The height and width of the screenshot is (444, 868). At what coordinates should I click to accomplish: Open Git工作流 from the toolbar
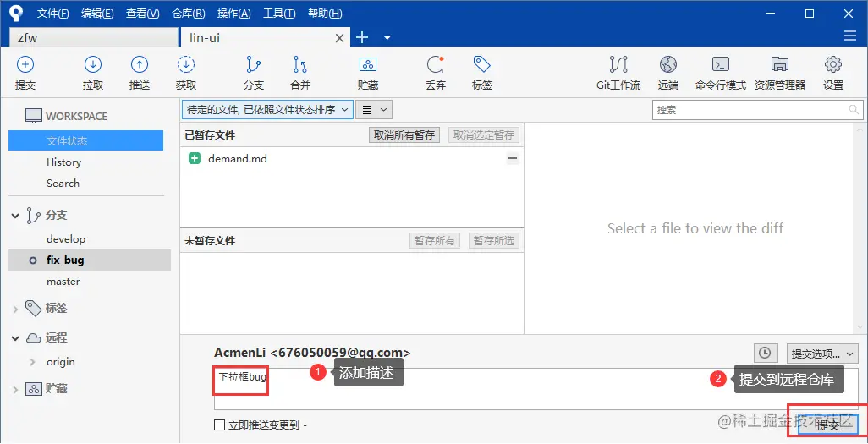tap(618, 73)
